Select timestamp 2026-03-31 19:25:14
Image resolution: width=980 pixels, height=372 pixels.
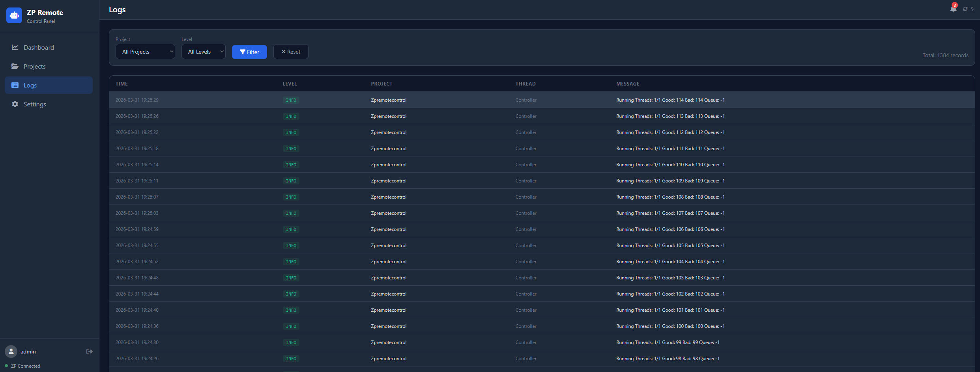click(137, 165)
